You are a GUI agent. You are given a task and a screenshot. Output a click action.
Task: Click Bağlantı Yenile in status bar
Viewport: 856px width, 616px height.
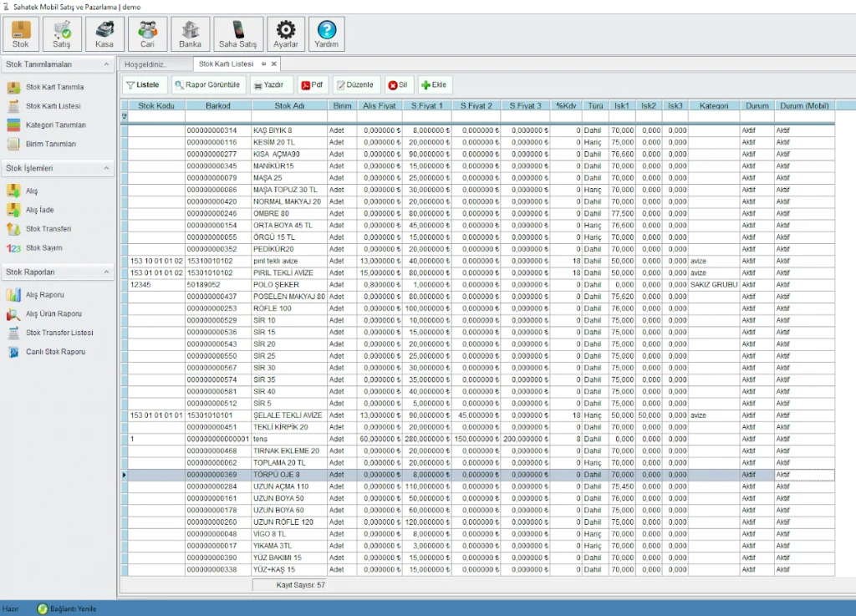(x=68, y=608)
